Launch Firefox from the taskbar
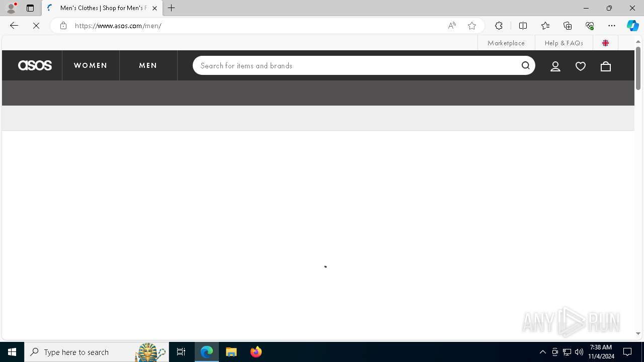The width and height of the screenshot is (644, 362). [256, 352]
